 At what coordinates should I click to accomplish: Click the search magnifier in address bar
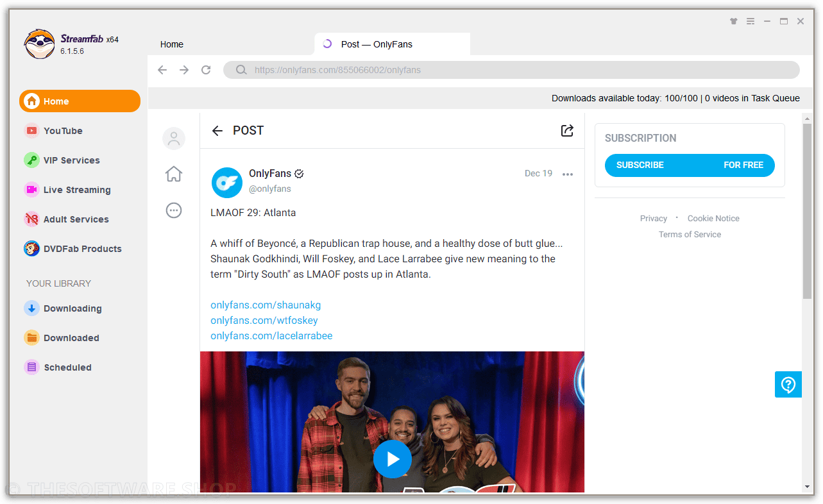tap(241, 70)
